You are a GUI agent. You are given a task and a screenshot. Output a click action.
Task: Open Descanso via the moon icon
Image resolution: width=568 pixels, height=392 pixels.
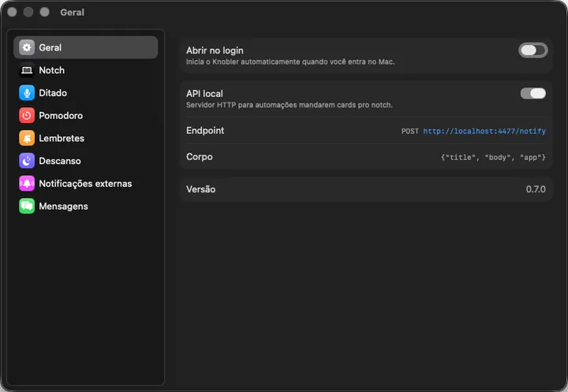click(27, 161)
